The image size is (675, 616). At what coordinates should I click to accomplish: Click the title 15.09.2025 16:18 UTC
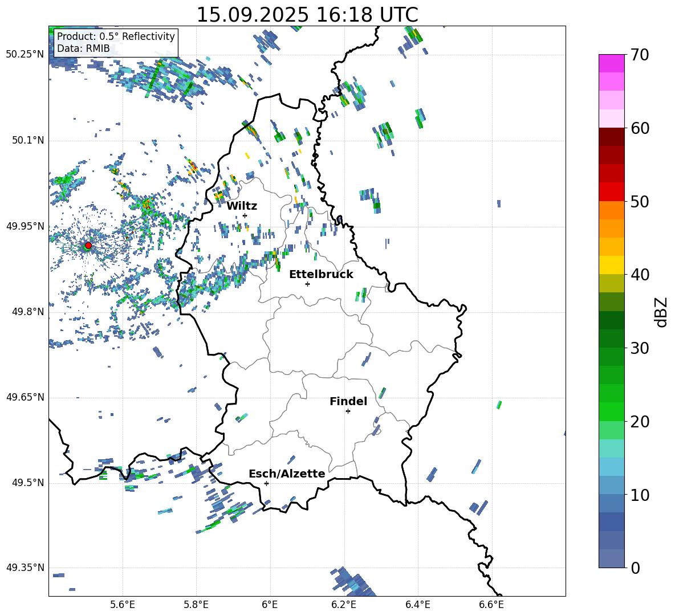pyautogui.click(x=307, y=15)
